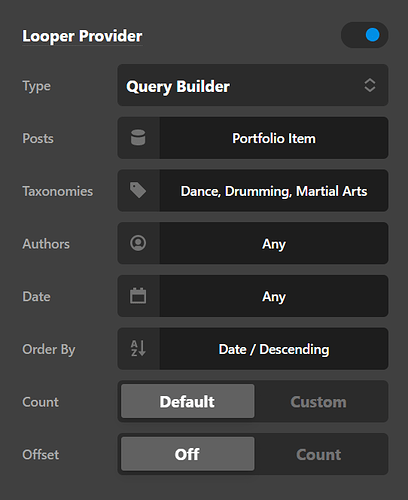Select Default for Count
This screenshot has height=500, width=408.
point(188,401)
